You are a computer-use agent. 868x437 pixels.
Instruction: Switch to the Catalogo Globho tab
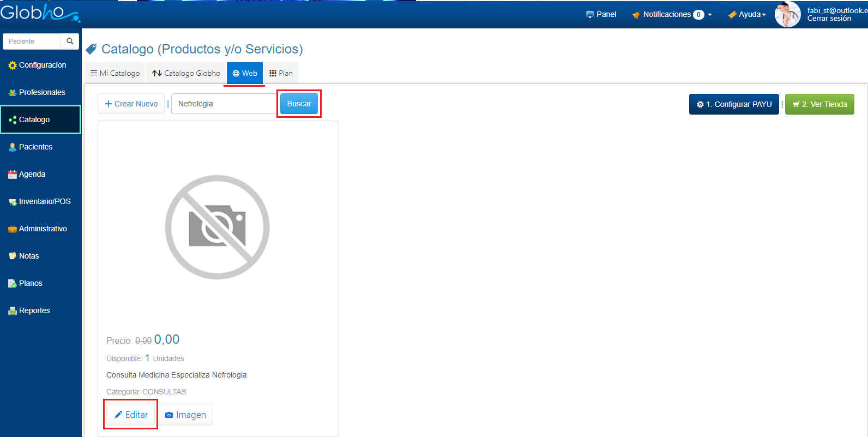(x=186, y=73)
